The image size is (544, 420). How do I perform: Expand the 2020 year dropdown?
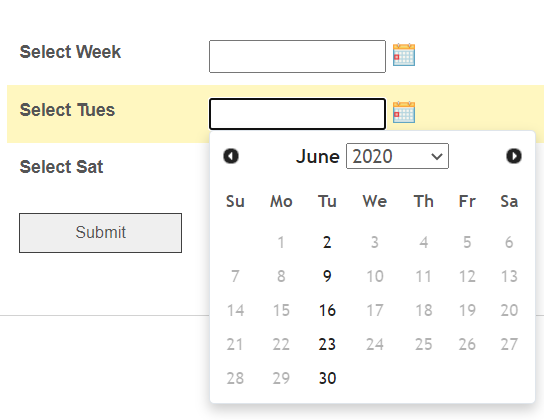pos(397,156)
